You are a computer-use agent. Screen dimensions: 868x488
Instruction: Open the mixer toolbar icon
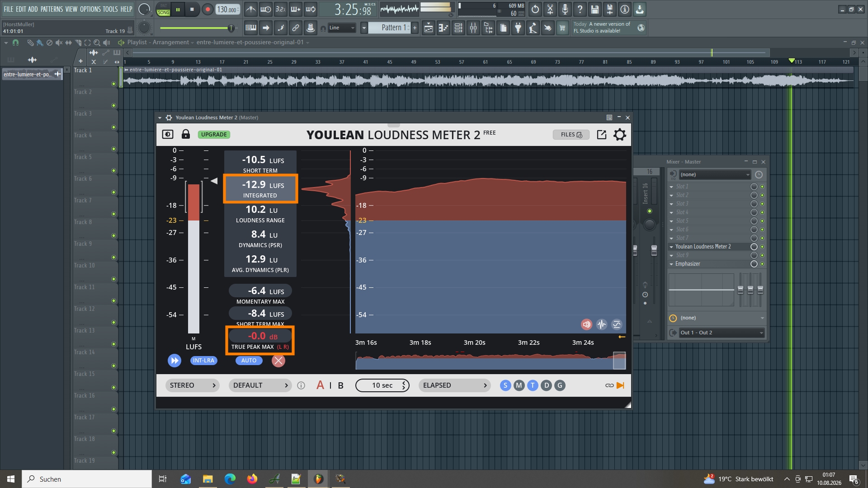[x=473, y=28]
